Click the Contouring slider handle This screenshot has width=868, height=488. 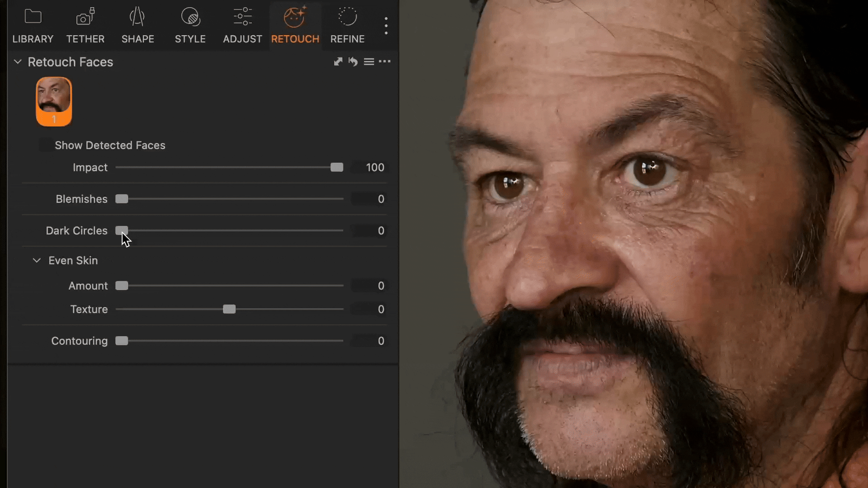click(122, 341)
